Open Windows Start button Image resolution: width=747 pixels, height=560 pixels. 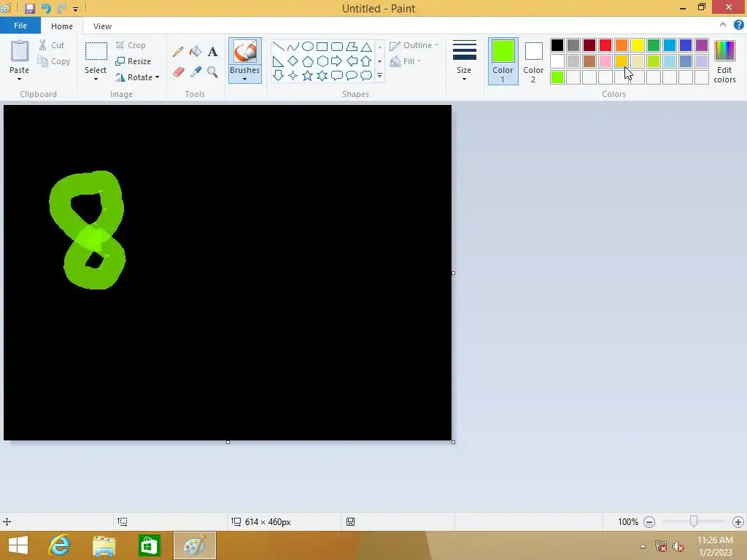click(18, 545)
